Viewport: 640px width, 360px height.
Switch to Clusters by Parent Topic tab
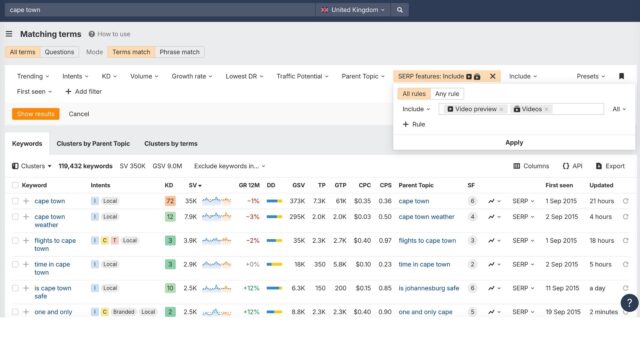point(93,144)
